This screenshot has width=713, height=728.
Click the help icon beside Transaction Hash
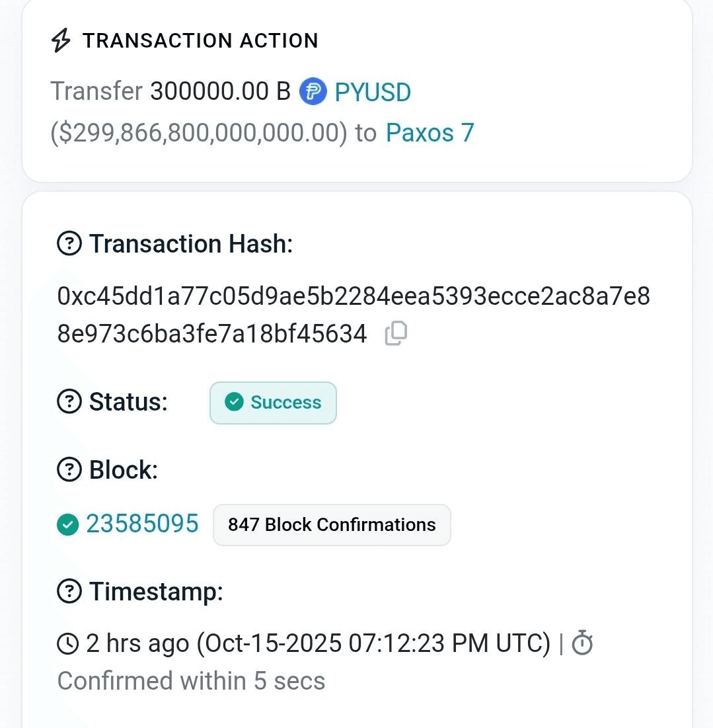coord(69,244)
